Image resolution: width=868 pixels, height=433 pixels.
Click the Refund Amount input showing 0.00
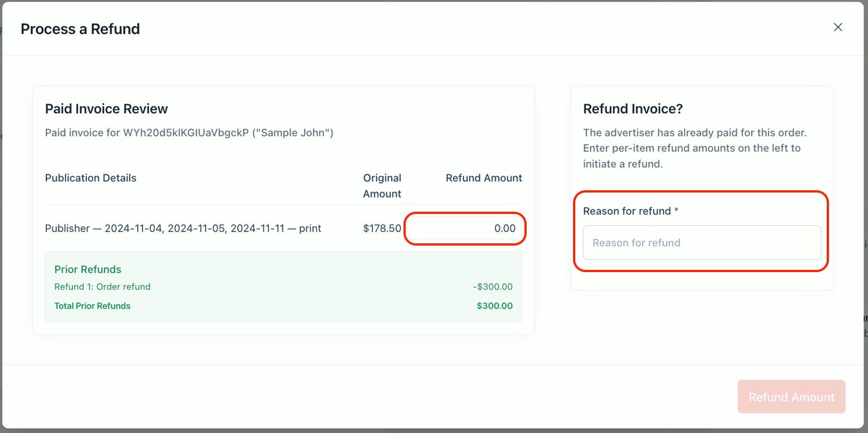pyautogui.click(x=465, y=229)
